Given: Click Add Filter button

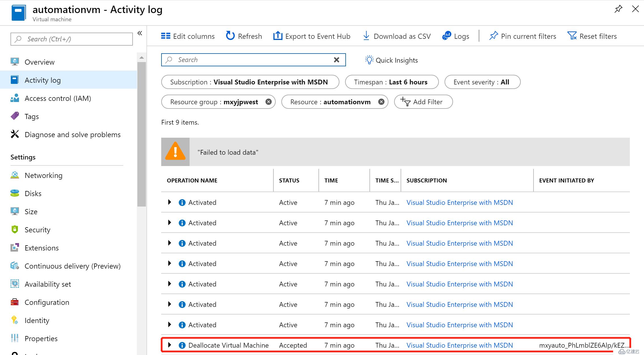Looking at the screenshot, I should (423, 102).
